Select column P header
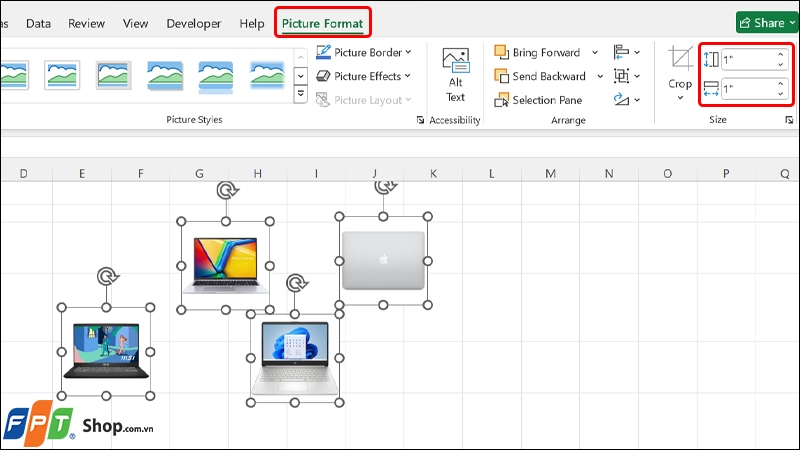The height and width of the screenshot is (450, 800). click(x=726, y=173)
